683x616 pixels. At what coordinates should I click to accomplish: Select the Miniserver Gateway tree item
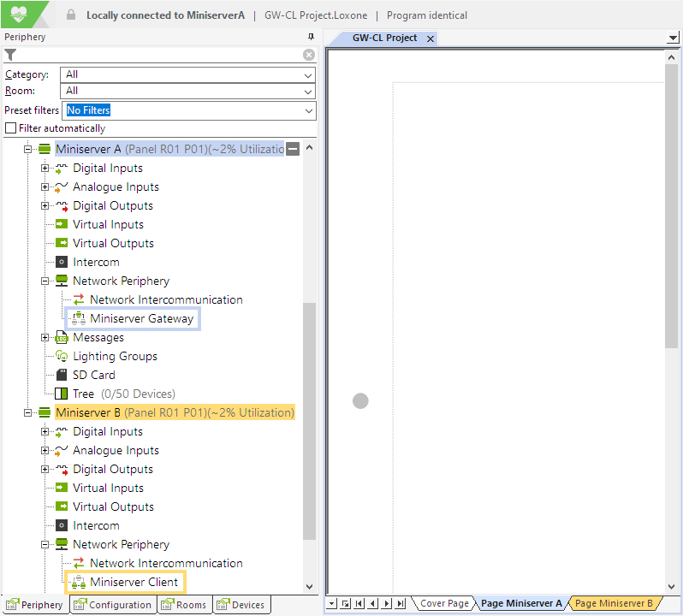141,318
